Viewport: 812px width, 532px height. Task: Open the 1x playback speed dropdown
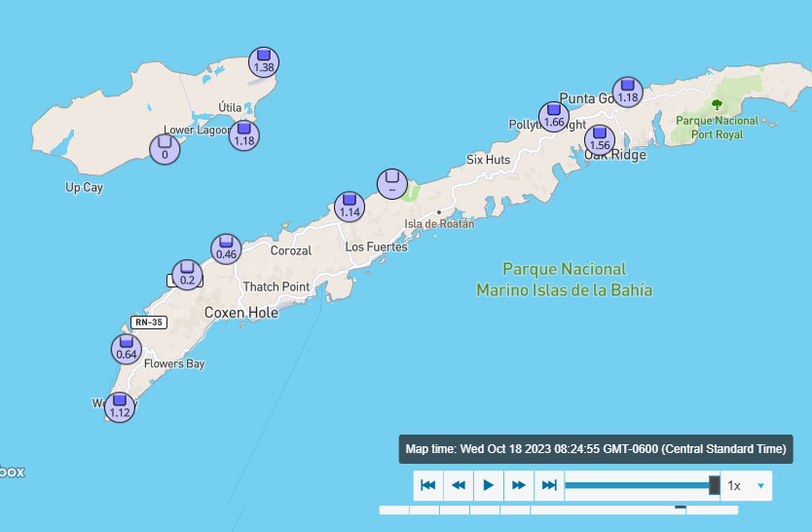(x=746, y=485)
